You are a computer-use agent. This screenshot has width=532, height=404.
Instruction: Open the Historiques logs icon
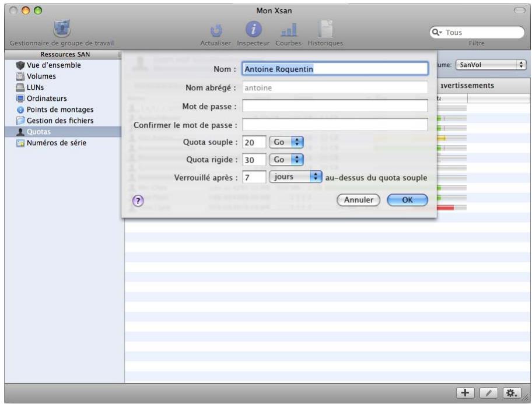point(325,29)
